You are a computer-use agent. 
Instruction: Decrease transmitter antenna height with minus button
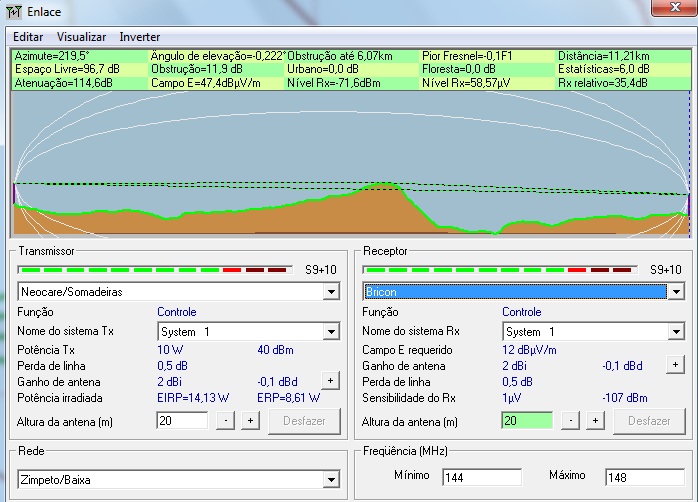(x=226, y=421)
